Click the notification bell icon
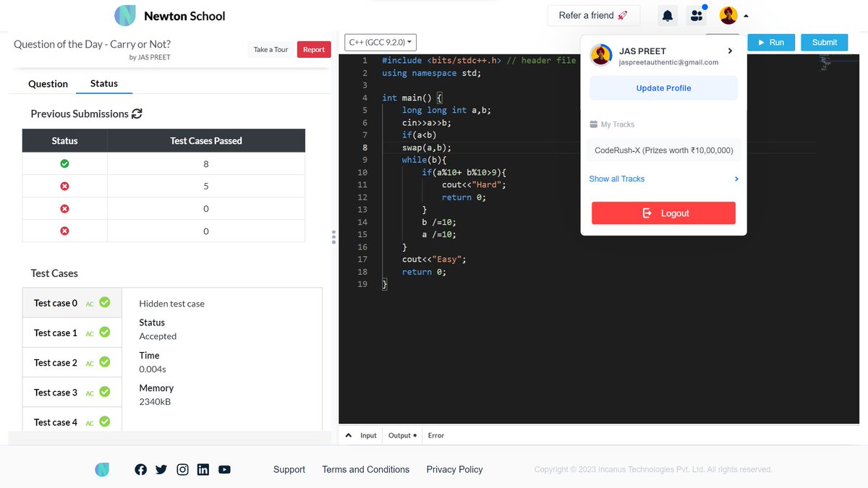Image resolution: width=868 pixels, height=488 pixels. (667, 15)
